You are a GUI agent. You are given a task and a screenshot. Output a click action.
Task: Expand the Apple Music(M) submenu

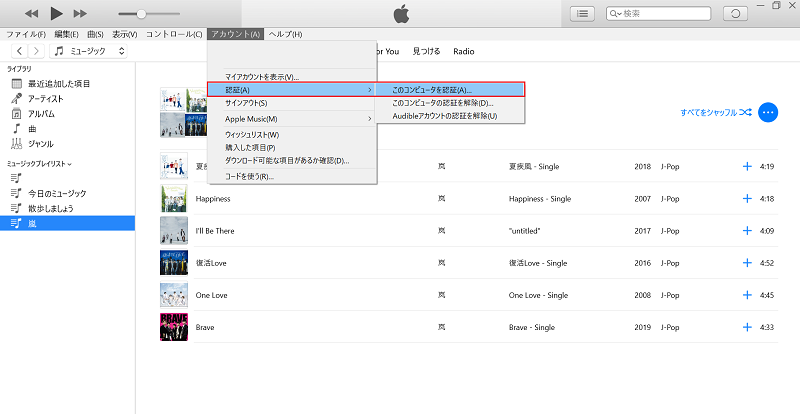(x=292, y=119)
